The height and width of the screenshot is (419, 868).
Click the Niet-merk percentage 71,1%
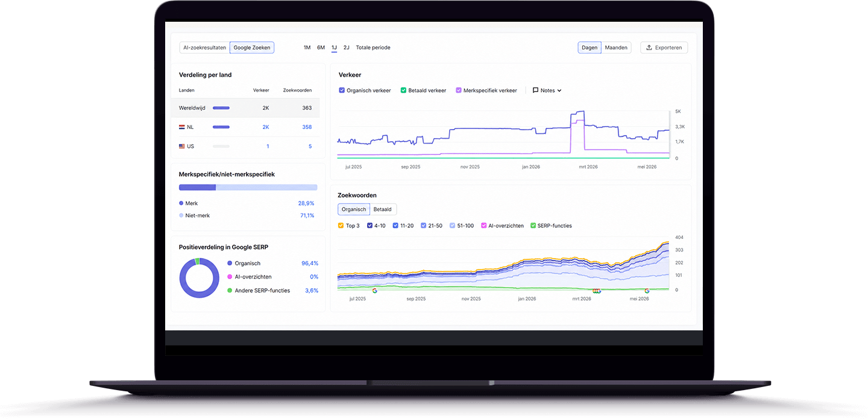click(x=307, y=215)
